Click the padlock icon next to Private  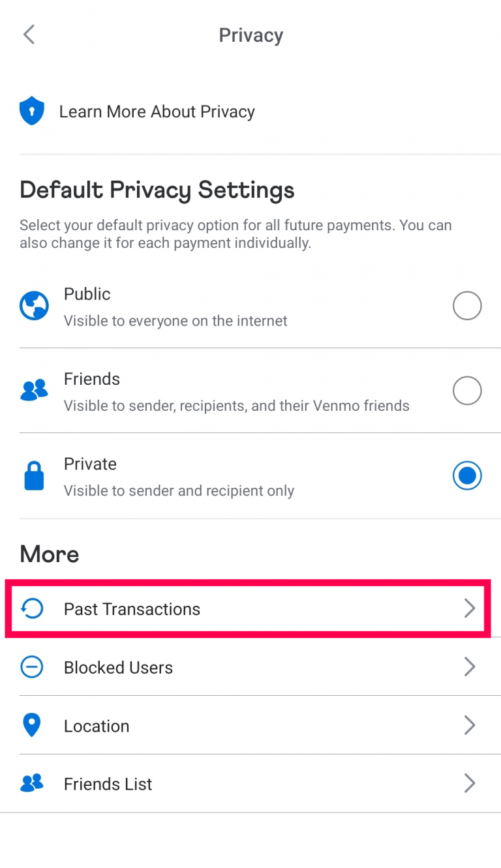33,475
